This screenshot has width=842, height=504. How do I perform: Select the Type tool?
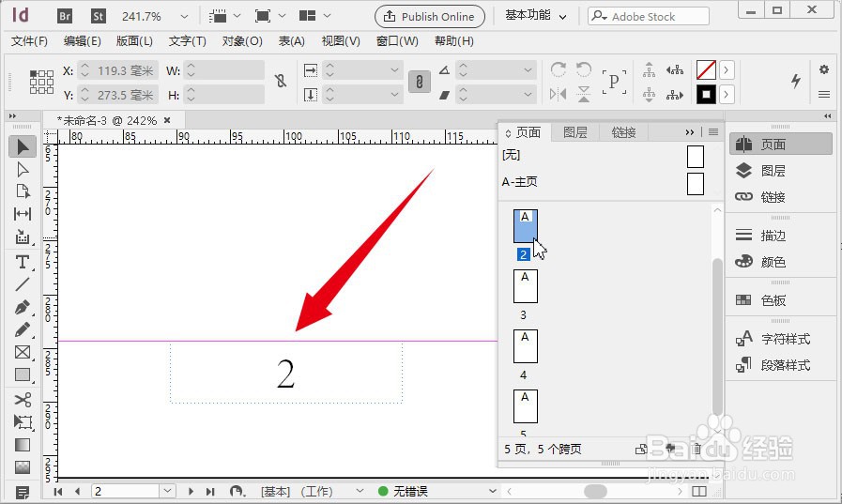point(23,262)
